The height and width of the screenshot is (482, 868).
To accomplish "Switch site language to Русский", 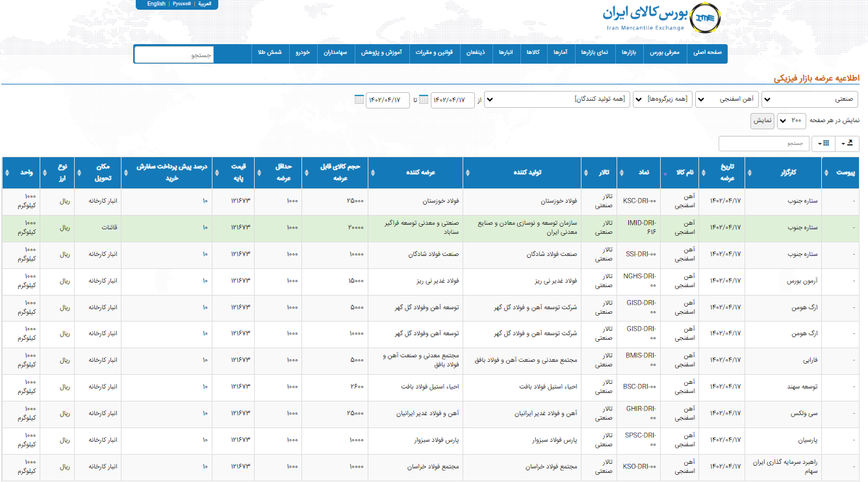I will click(182, 4).
